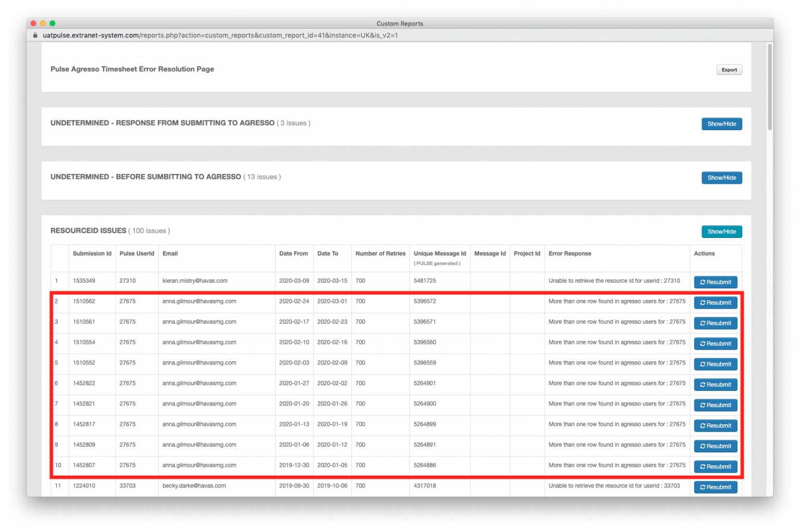Toggle Show/Hide for UNDETERMINED - BEFORE SUMBITTING section
This screenshot has width=800, height=532.
[x=721, y=178]
